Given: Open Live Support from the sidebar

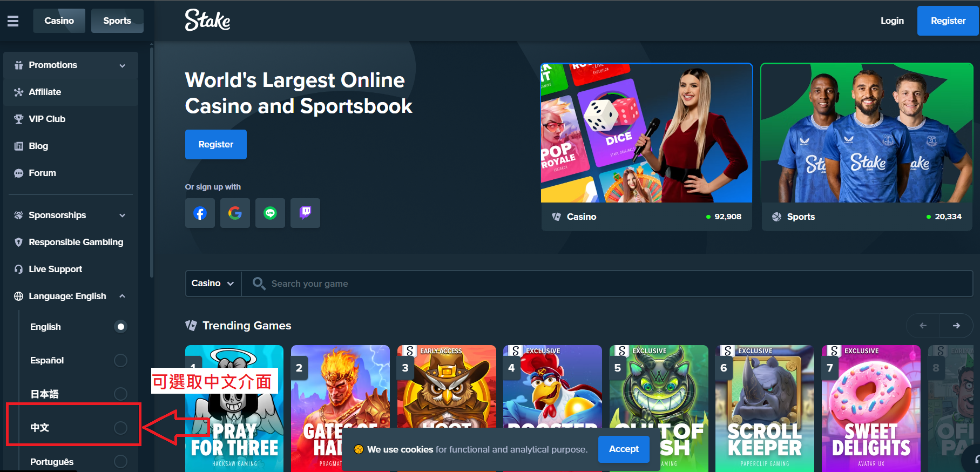Looking at the screenshot, I should (71, 269).
